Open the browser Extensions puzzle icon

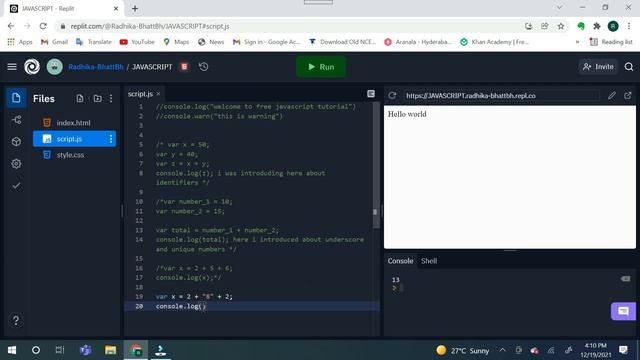point(597,26)
